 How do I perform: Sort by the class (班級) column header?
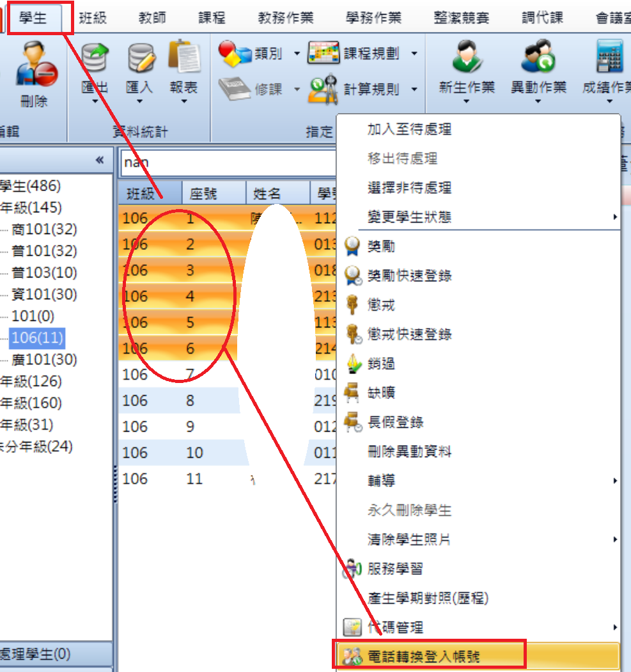tap(150, 194)
